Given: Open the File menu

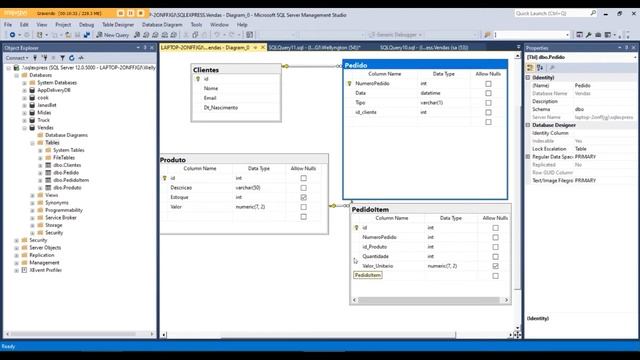Looking at the screenshot, I should pos(8,24).
